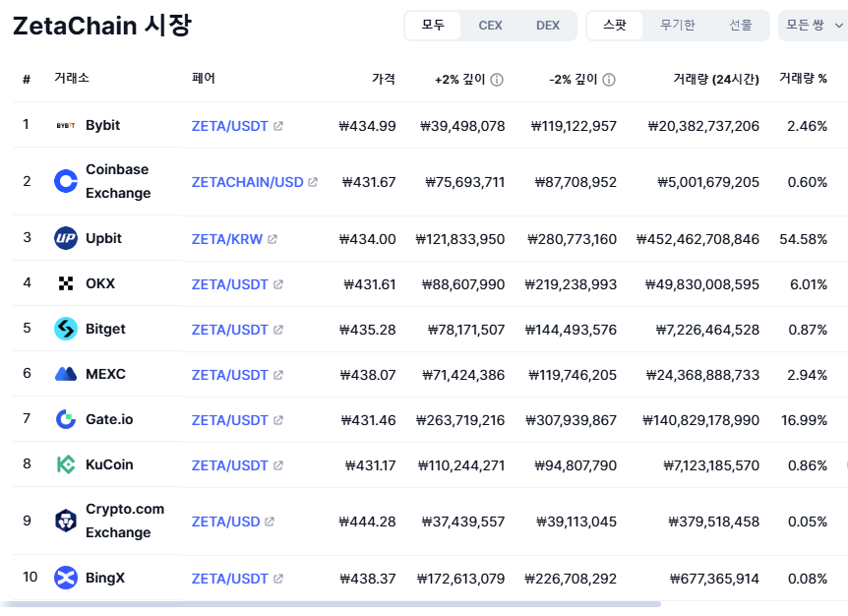This screenshot has height=616, width=848.
Task: Click the KuCoin exchange name
Action: [x=109, y=464]
